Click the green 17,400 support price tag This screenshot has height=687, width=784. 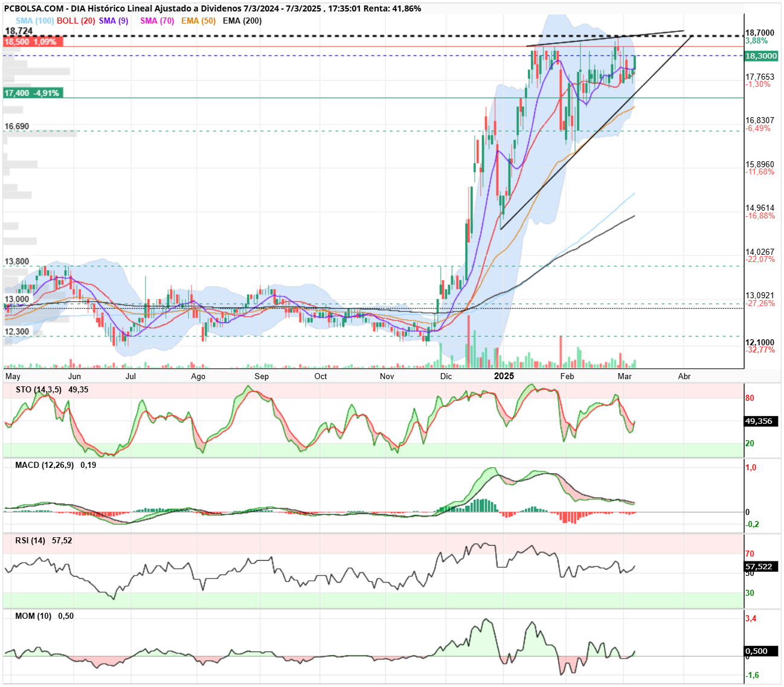[x=31, y=93]
